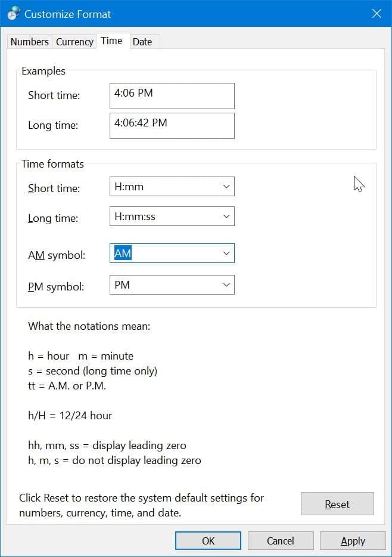392x557 pixels.
Task: Expand the Long time format dropdown arrow
Action: [x=226, y=216]
